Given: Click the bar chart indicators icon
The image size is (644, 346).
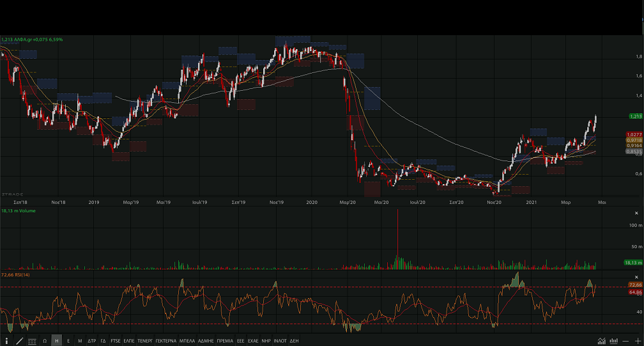Looking at the screenshot, I should pyautogui.click(x=613, y=341).
